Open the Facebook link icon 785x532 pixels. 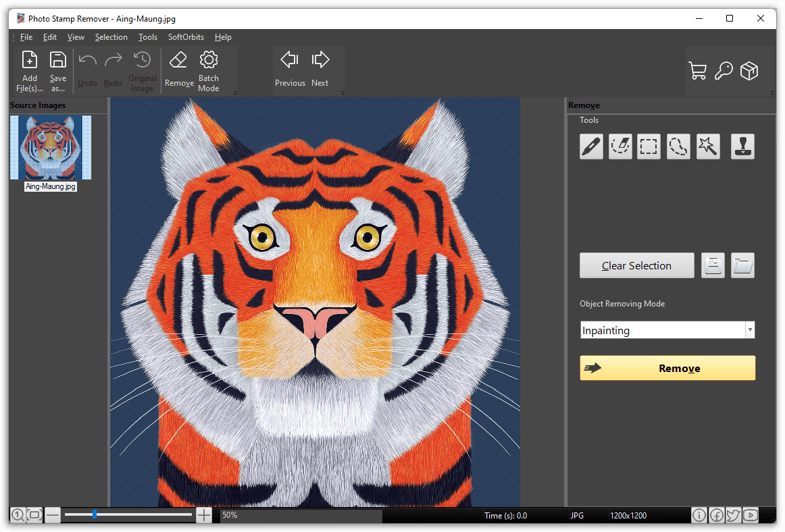pos(716,515)
